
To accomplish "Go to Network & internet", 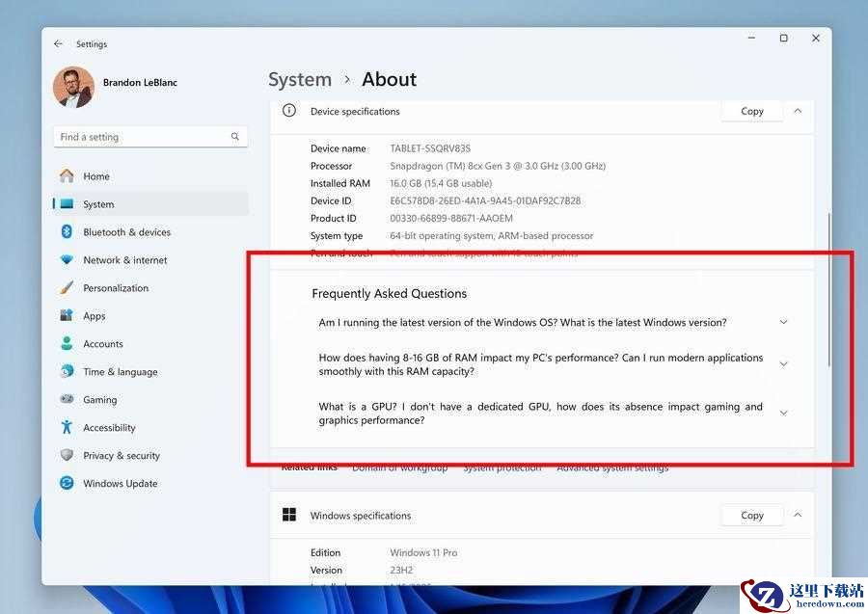I will [x=150, y=259].
